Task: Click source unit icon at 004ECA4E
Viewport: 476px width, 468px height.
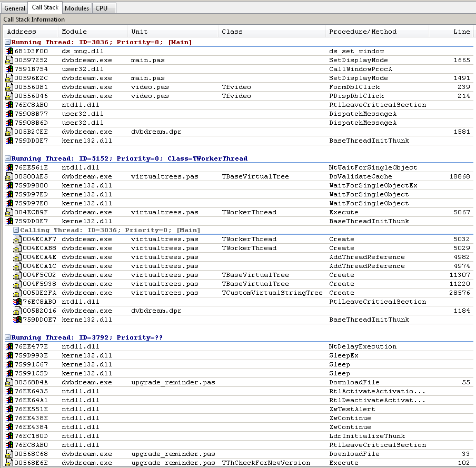Action: click(x=17, y=257)
